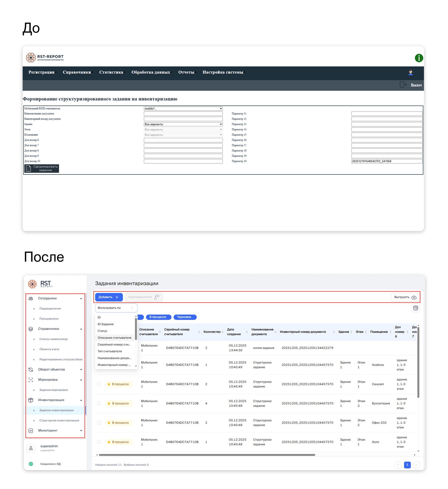Viewport: 448px width, 489px height.
Task: Click the Выгрузить export button
Action: [405, 297]
